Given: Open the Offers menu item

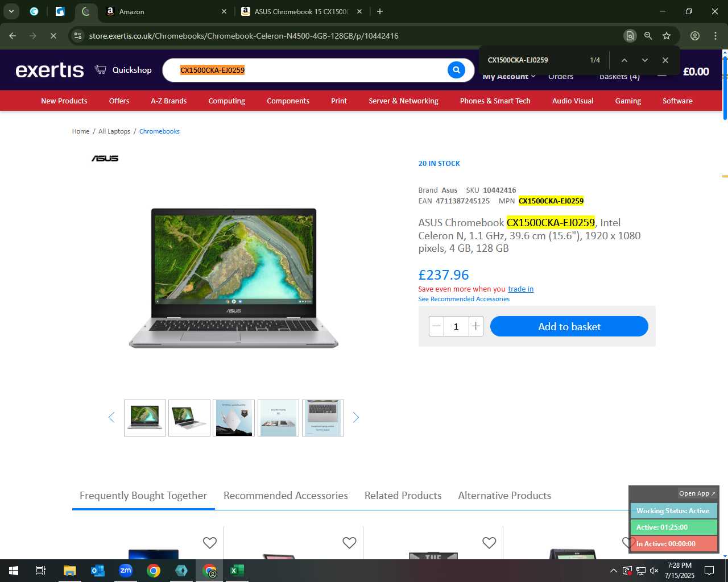Looking at the screenshot, I should [x=119, y=101].
